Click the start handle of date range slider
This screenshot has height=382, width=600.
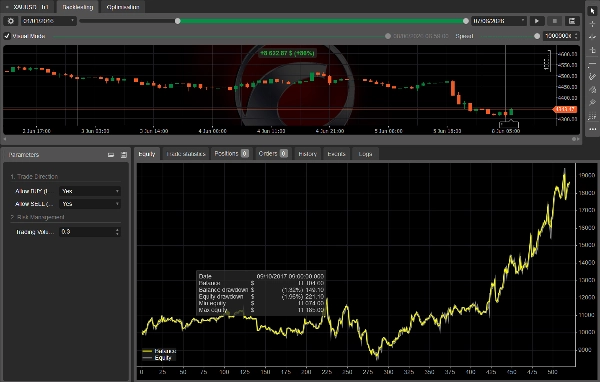coord(178,21)
